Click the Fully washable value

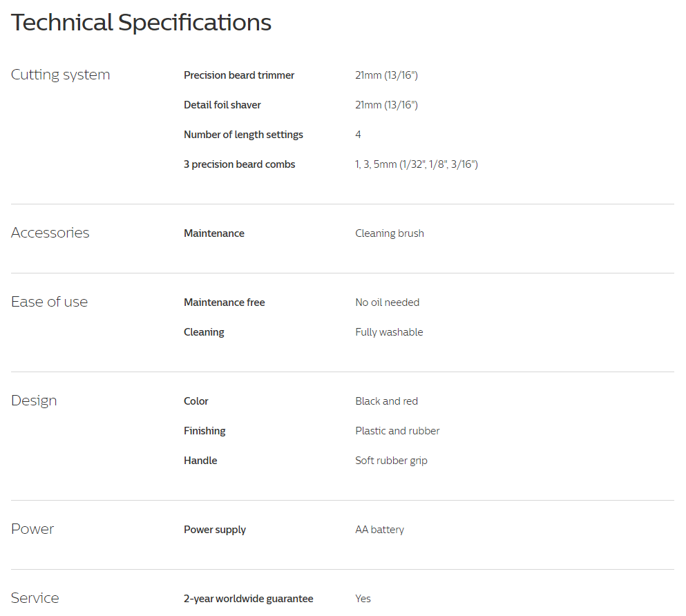[x=389, y=332]
